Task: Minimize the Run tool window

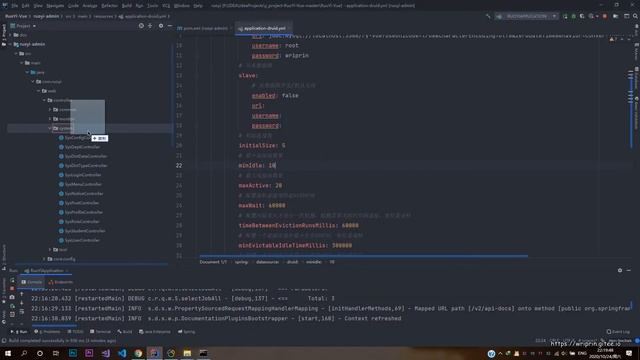Action: 629,270
